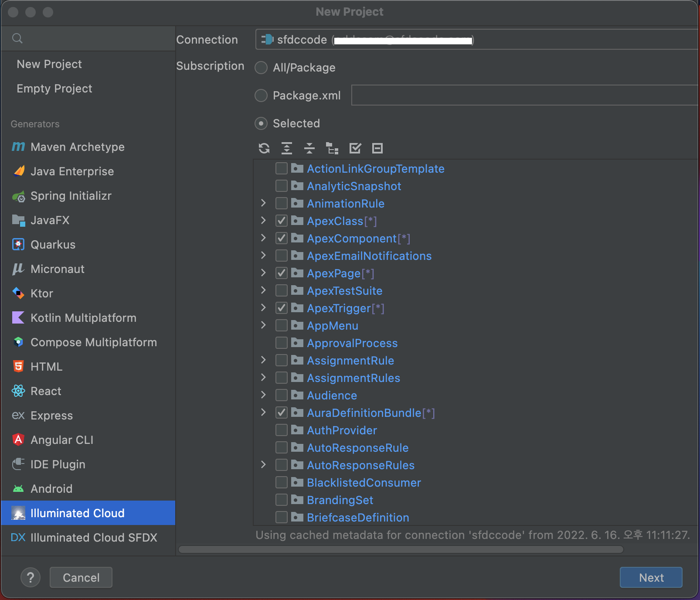Expand the AuraDefinitionBundle tree node
Image resolution: width=700 pixels, height=600 pixels.
pos(263,412)
